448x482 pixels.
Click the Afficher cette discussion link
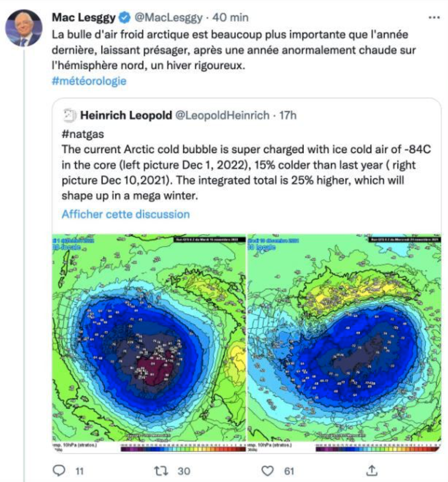[126, 214]
